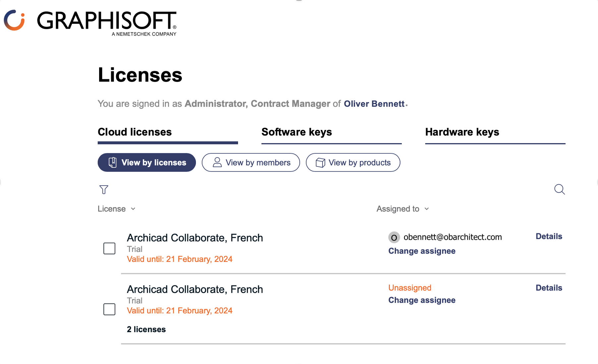
Task: Click the circular avatar beside obennett's email
Action: click(x=394, y=237)
